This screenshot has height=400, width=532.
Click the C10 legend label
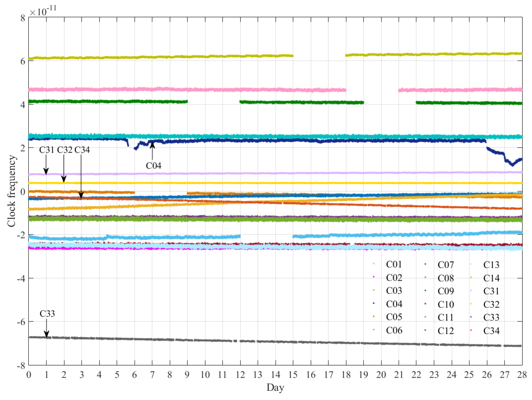point(446,305)
